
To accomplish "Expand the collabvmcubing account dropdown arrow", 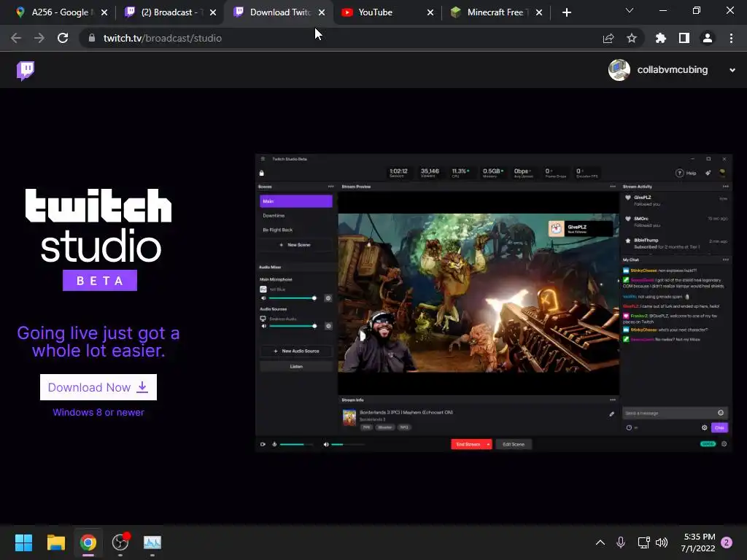I will pyautogui.click(x=732, y=70).
